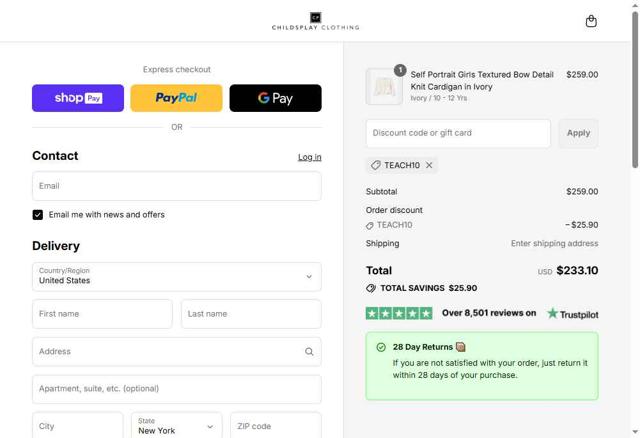Click the Total Savings tag icon
The width and height of the screenshot is (640, 438).
pyautogui.click(x=371, y=288)
